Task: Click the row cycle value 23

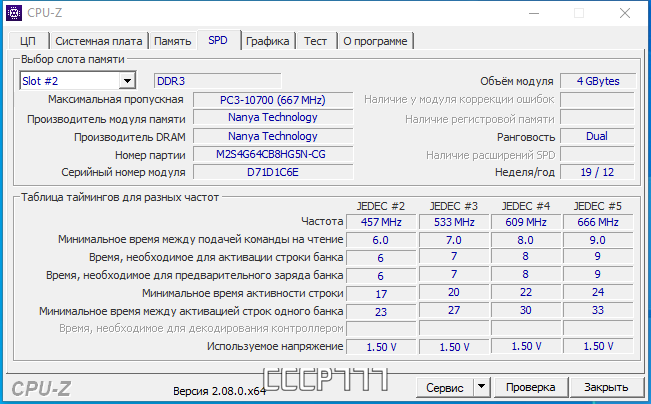Action: point(381,312)
